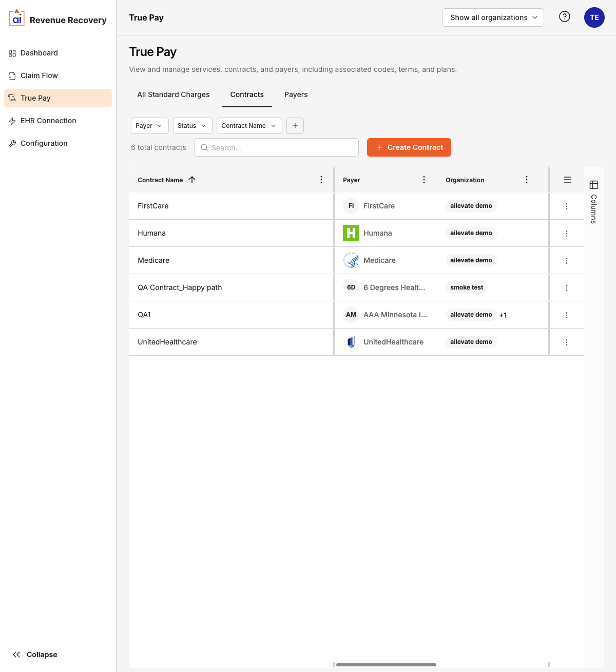The image size is (616, 672).
Task: Add a new filter with the plus icon
Action: [295, 126]
